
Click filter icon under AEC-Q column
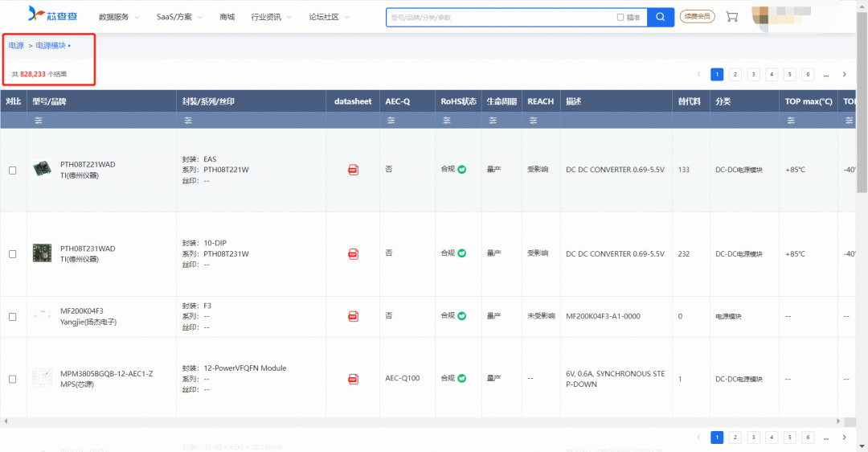(391, 120)
